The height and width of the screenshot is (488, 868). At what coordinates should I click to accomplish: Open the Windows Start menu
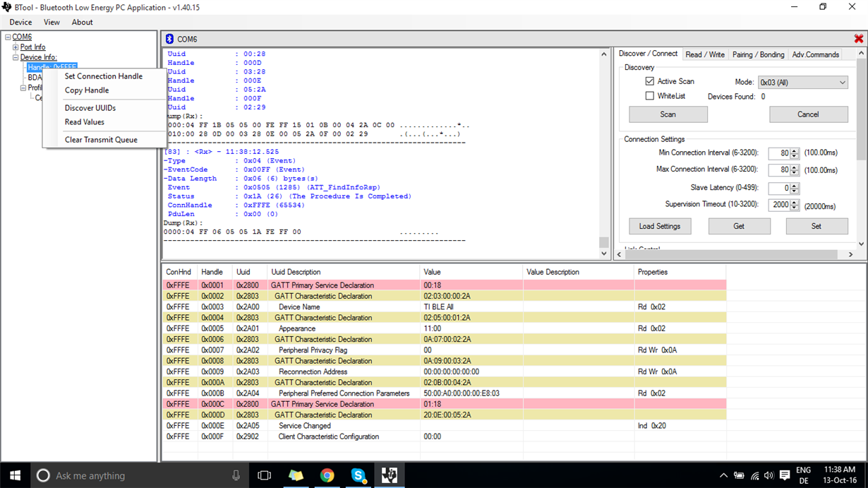coord(15,475)
